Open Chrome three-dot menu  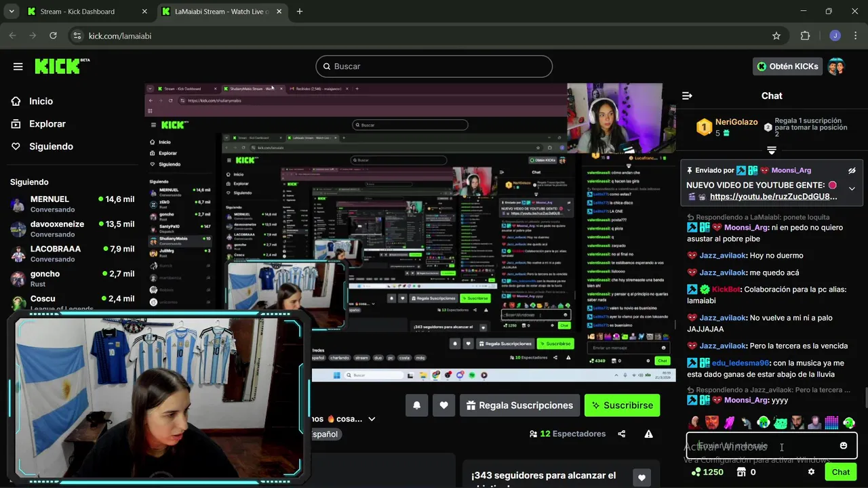(854, 36)
